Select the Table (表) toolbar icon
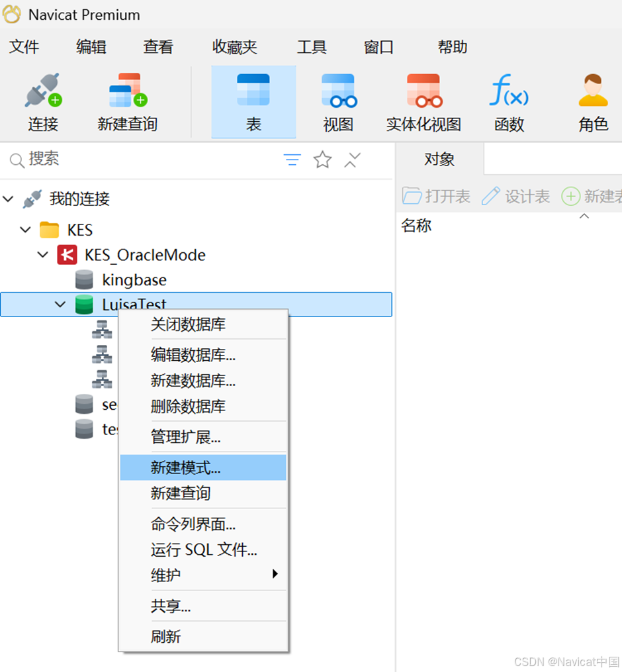 coord(253,90)
